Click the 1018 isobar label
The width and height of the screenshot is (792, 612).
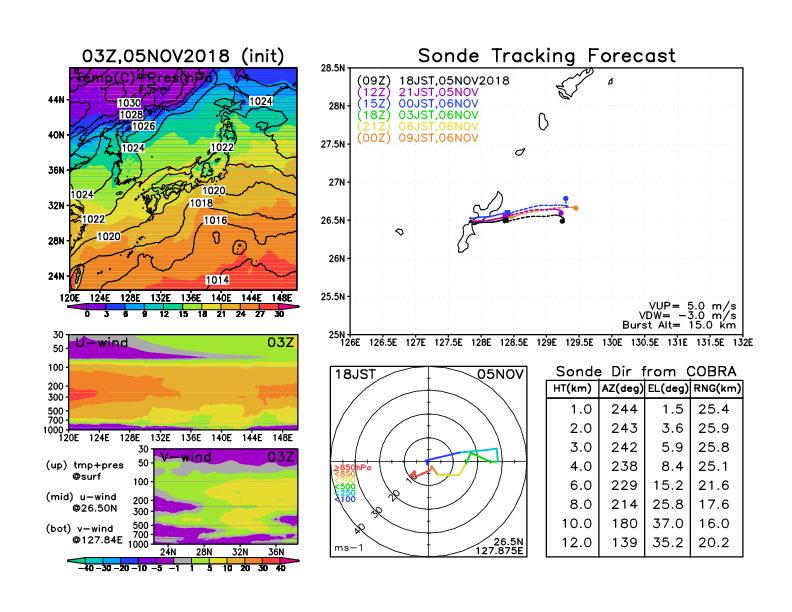[201, 203]
